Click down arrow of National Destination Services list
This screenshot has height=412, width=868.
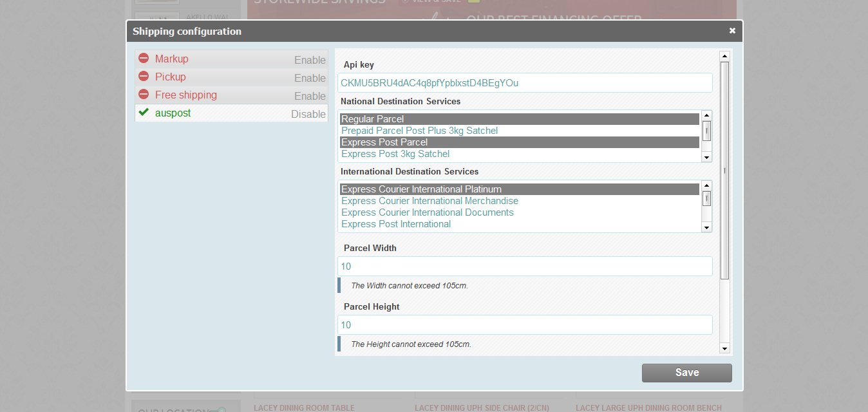pos(706,157)
